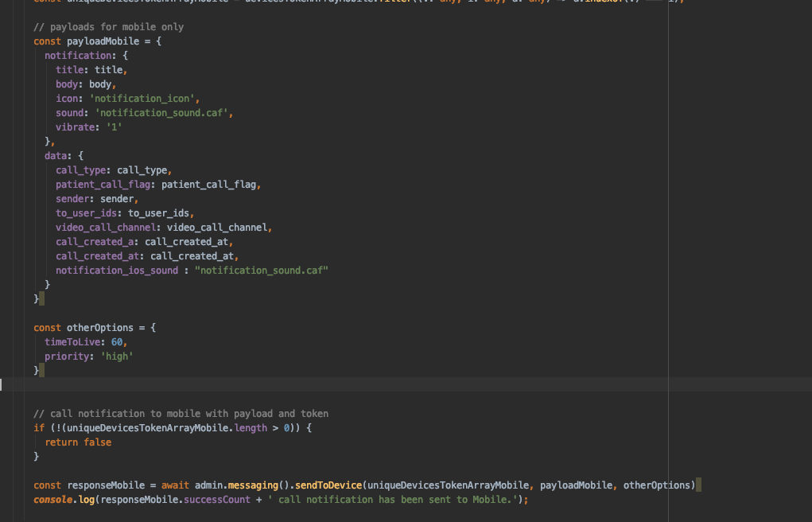Click the "patient_call_flag" property key
This screenshot has height=522, width=812.
(103, 185)
